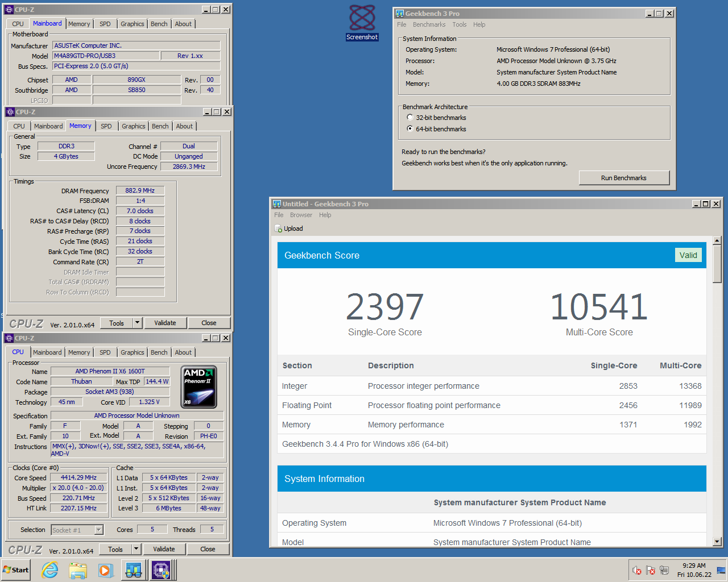Viewport: 728px width, 582px height.
Task: Switch to SPD tab in Memory CPU-Z window
Action: 106,126
